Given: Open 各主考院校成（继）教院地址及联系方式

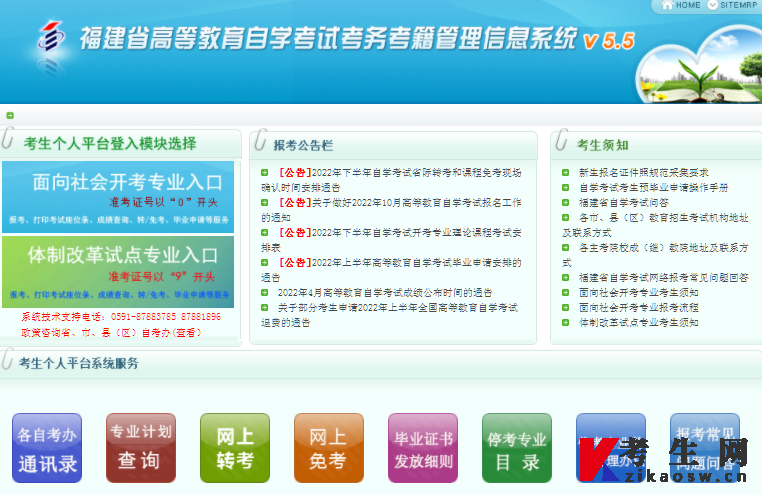Looking at the screenshot, I should [656, 255].
